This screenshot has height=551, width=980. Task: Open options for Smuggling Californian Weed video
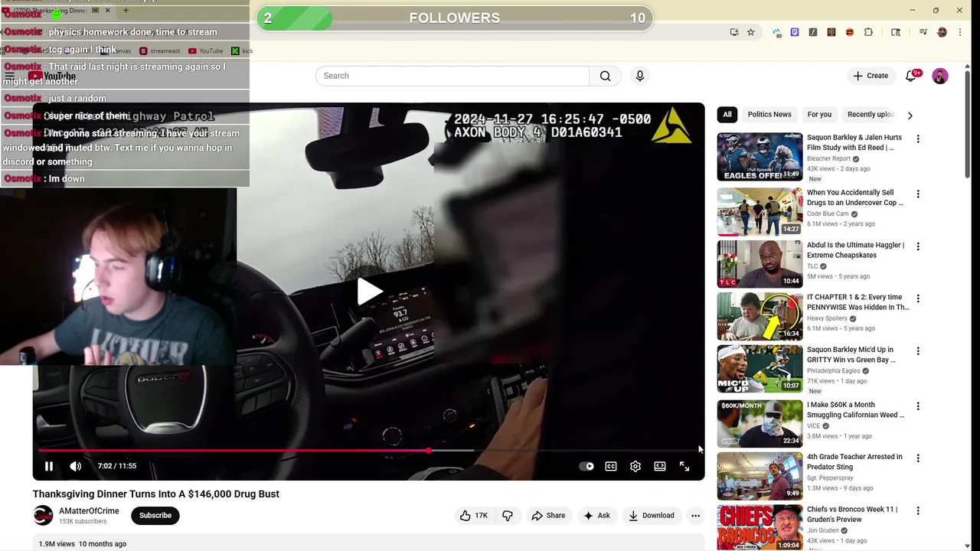pos(918,406)
